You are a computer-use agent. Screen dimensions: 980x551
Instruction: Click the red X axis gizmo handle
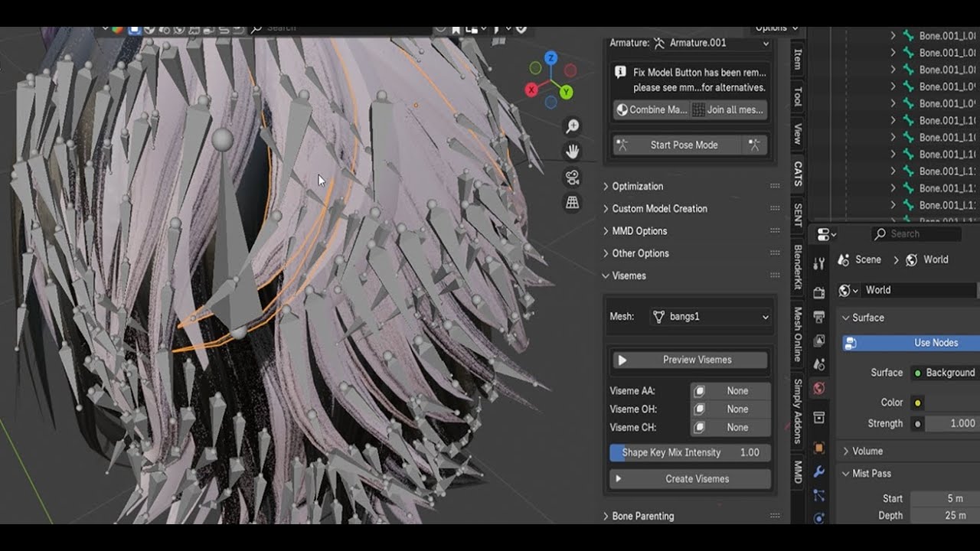[x=531, y=90]
